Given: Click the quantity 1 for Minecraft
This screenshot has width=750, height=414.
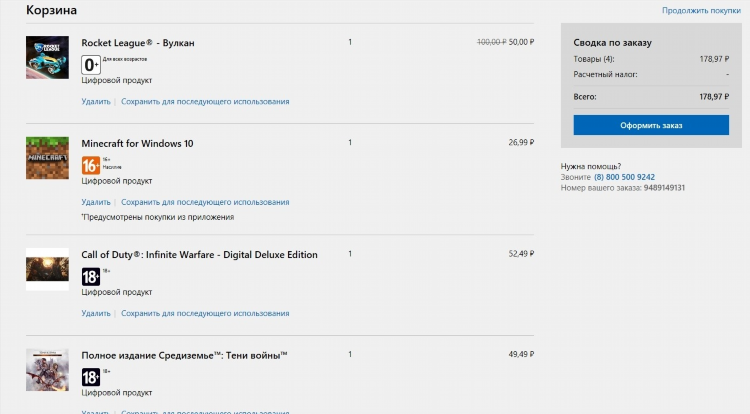Looking at the screenshot, I should pyautogui.click(x=350, y=142).
